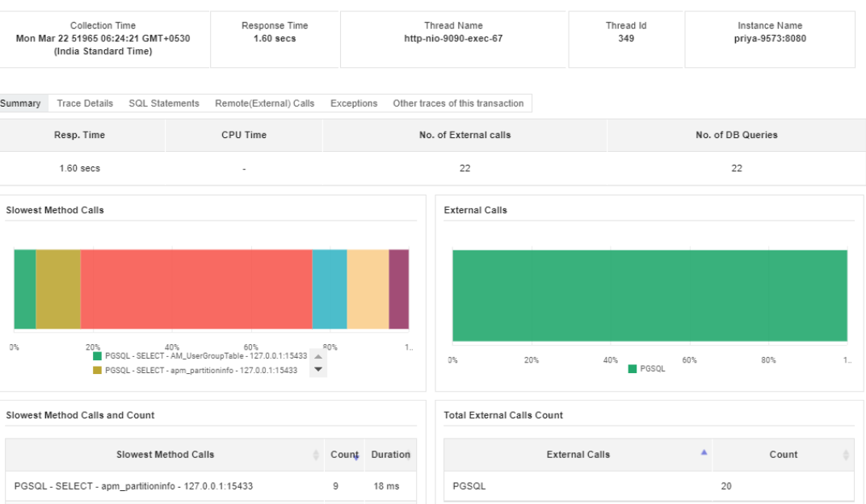
Task: Click No. of DB Queries value 22
Action: pos(737,168)
